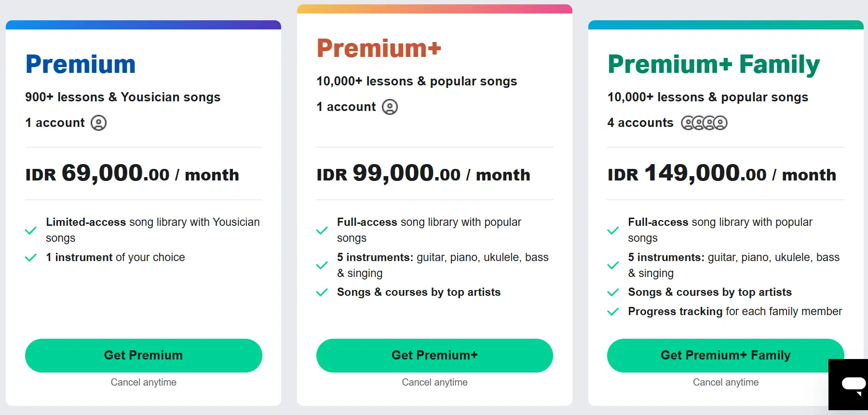Click checkmark beside Progress tracking feature
Screen dimensions: 868x415
pos(613,312)
